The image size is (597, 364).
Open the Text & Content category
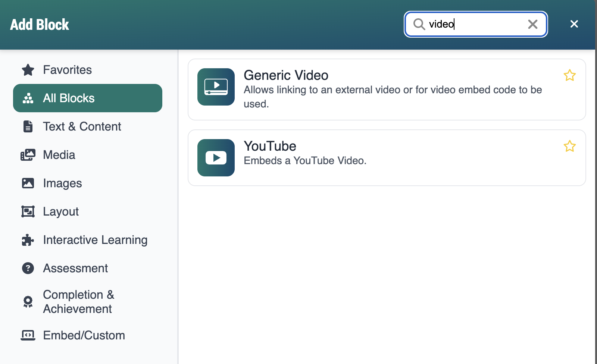click(x=88, y=126)
